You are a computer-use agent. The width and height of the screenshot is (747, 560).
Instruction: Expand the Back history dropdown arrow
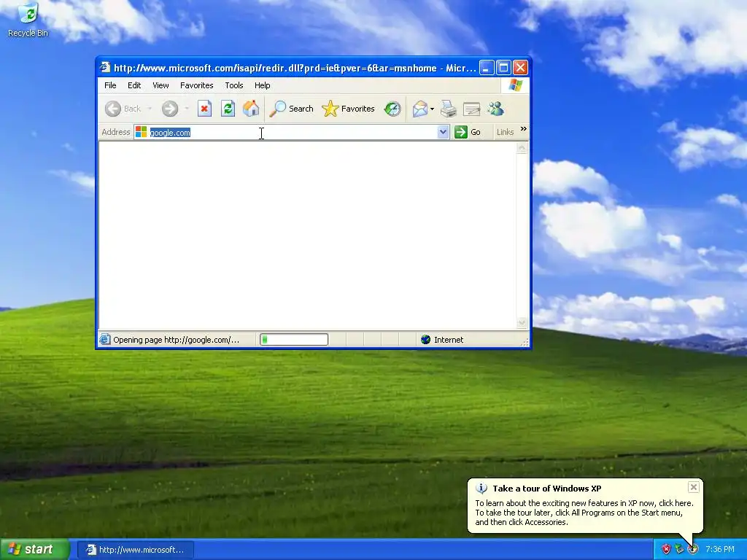149,109
